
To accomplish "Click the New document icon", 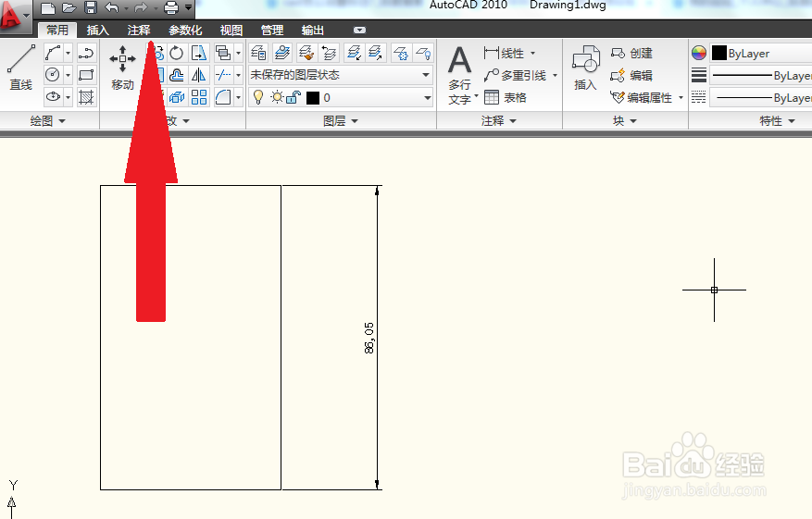I will tap(47, 7).
